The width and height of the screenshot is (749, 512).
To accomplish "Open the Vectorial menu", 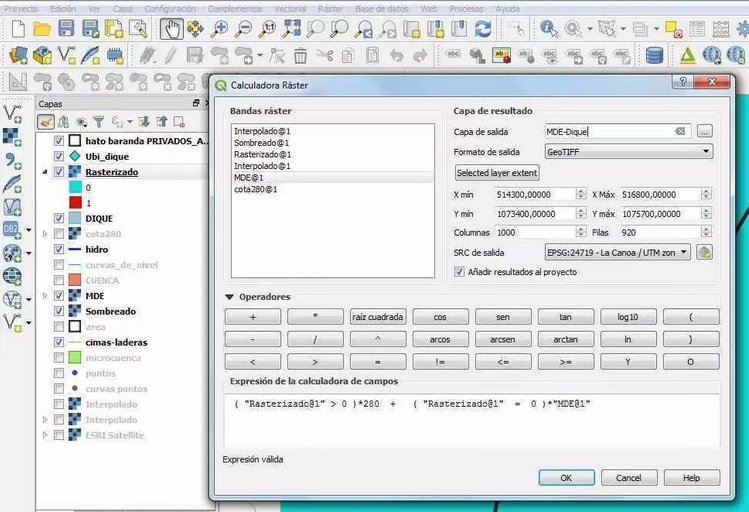I will pos(290,7).
